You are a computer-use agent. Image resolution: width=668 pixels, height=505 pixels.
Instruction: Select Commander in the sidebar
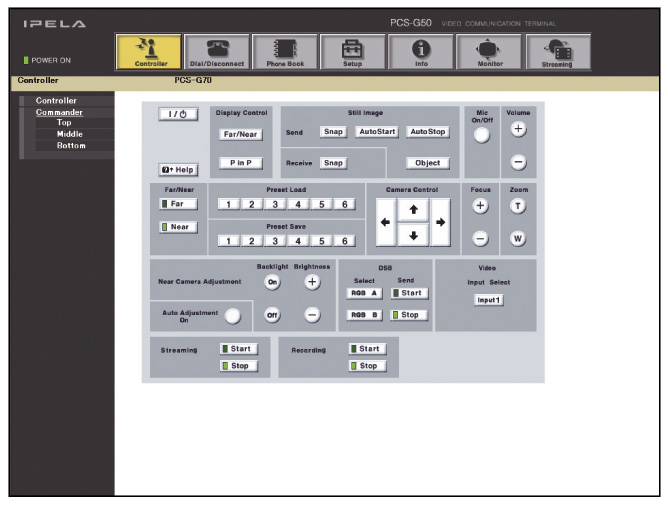tap(60, 112)
